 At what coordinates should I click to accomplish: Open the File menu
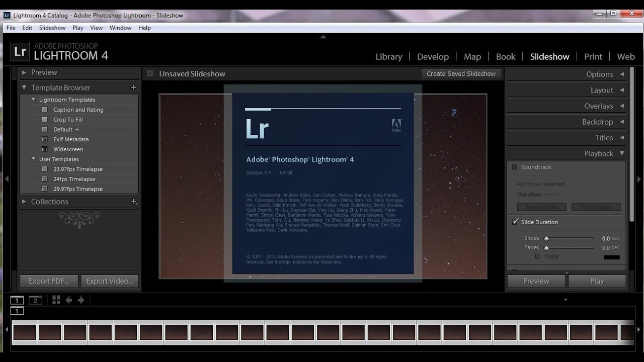point(11,28)
